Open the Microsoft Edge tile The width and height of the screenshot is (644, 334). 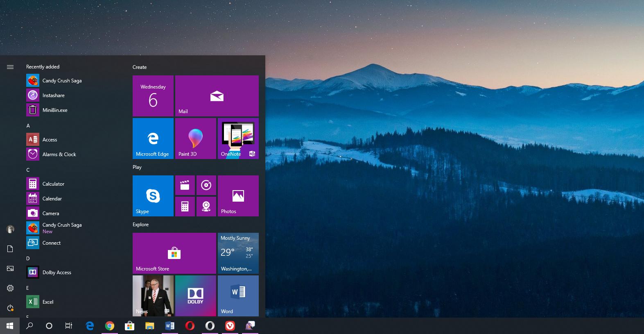(x=153, y=139)
